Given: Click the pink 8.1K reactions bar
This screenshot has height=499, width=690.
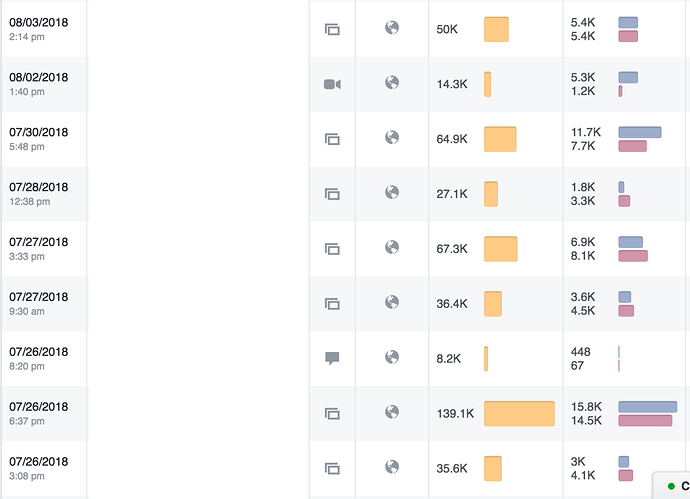Looking at the screenshot, I should [x=633, y=256].
